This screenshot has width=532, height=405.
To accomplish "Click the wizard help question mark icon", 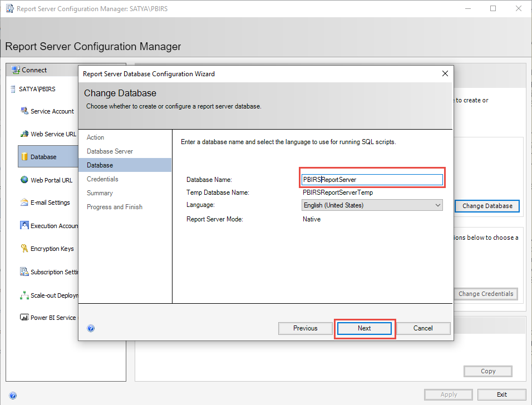I will (91, 328).
